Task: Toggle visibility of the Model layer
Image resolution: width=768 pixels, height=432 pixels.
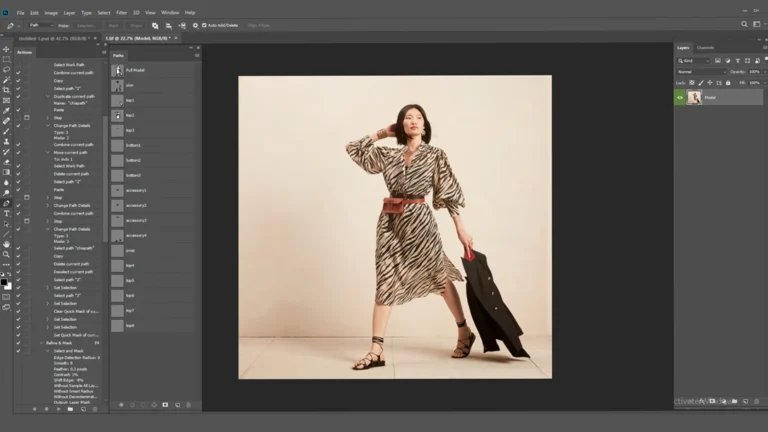Action: 680,98
